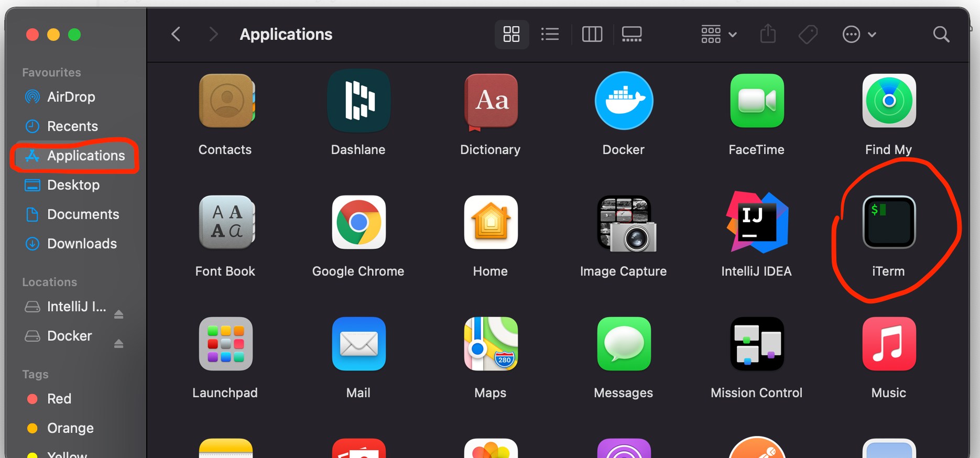Click the Favourites section header

51,72
